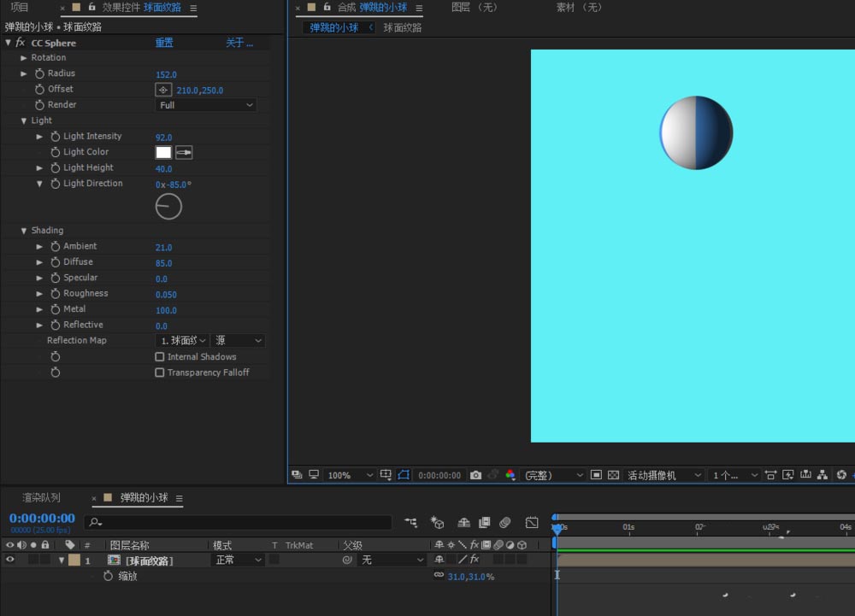Viewport: 855px width, 616px height.
Task: Enable the Internal Shadows checkbox
Action: tap(160, 357)
